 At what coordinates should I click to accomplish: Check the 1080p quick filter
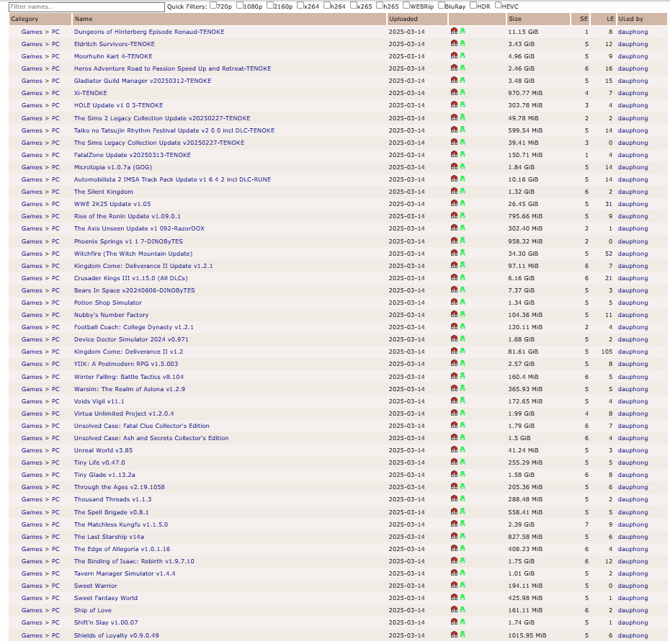[x=240, y=6]
